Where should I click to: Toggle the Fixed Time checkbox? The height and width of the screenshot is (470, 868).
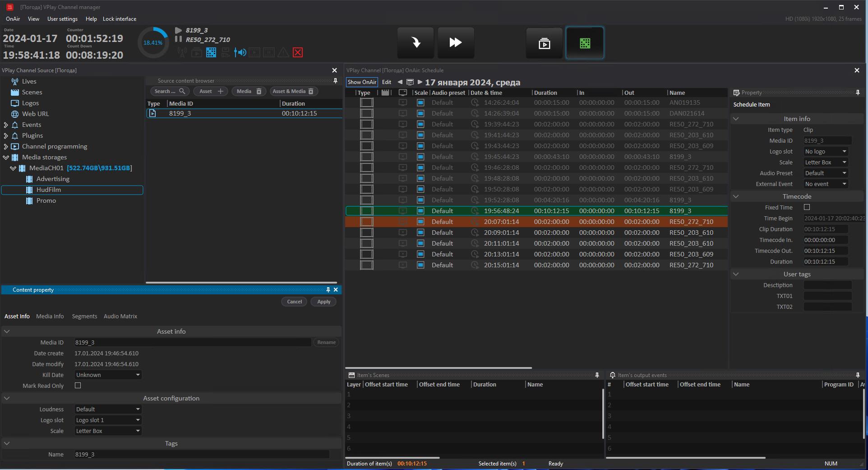(807, 207)
